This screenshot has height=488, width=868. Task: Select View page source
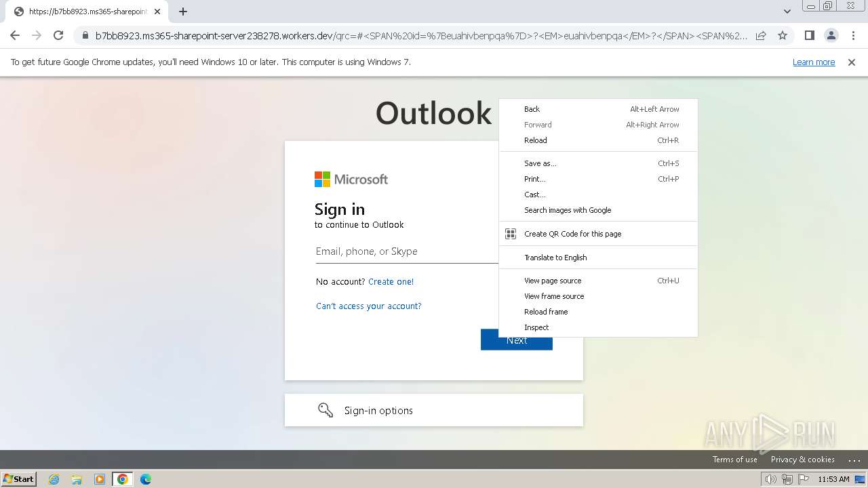(x=598, y=281)
